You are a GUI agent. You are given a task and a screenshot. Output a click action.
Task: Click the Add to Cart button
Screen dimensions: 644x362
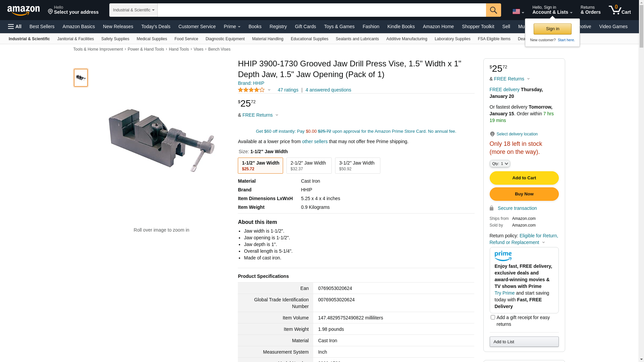[524, 178]
